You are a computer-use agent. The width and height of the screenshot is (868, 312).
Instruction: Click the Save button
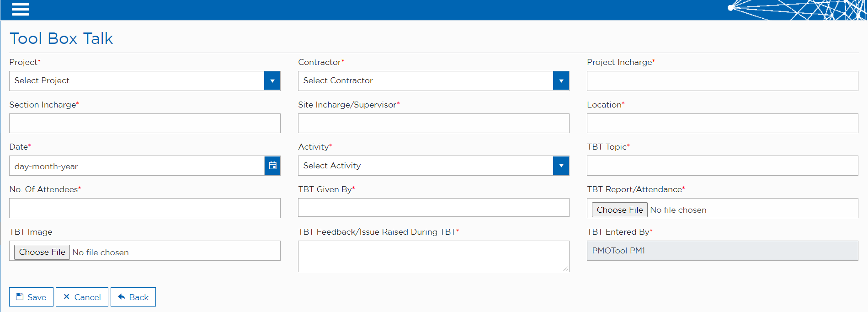31,297
